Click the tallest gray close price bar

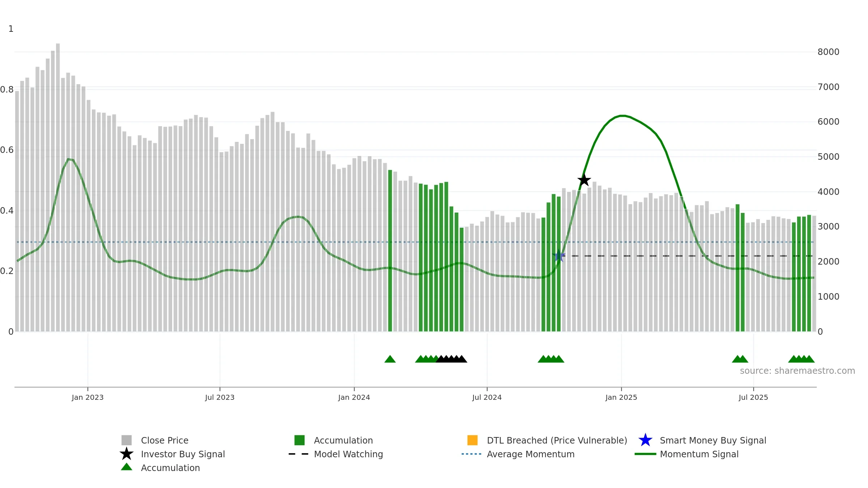58,187
